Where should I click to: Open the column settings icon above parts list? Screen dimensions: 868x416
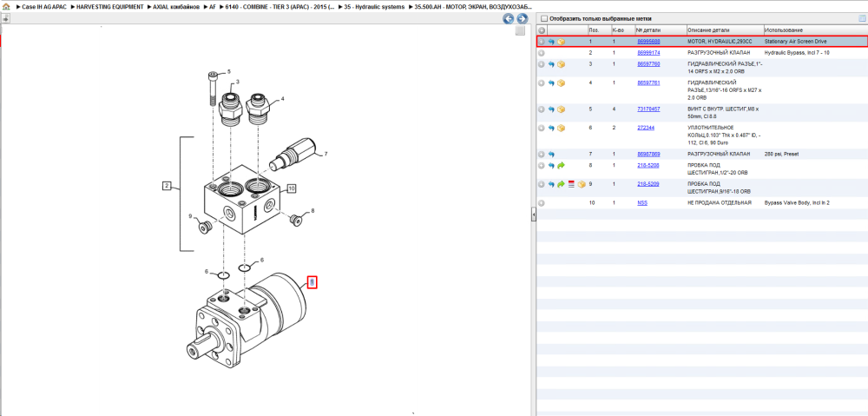click(861, 18)
